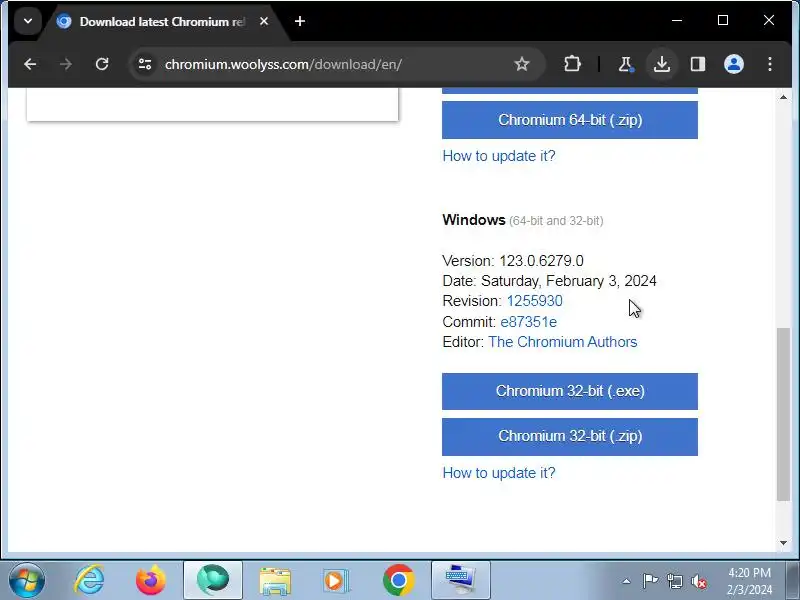Go back to the previous page
800x600 pixels.
point(30,64)
